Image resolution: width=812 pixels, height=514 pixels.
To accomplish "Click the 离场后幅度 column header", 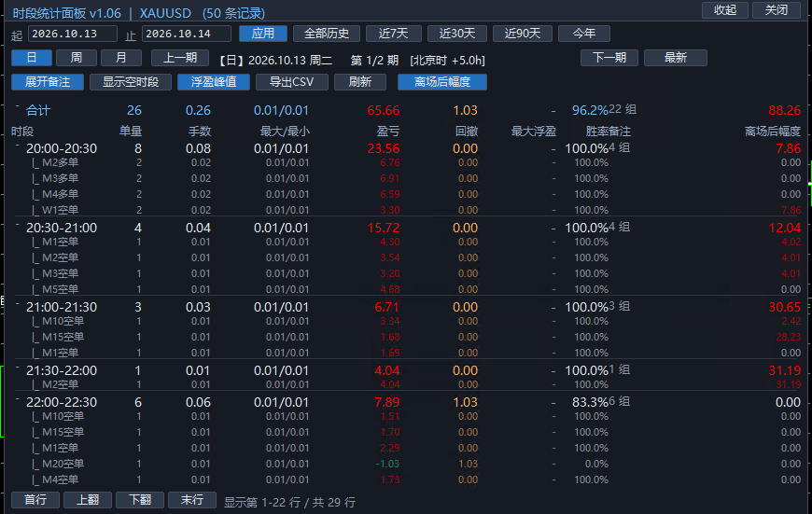I will tap(773, 132).
